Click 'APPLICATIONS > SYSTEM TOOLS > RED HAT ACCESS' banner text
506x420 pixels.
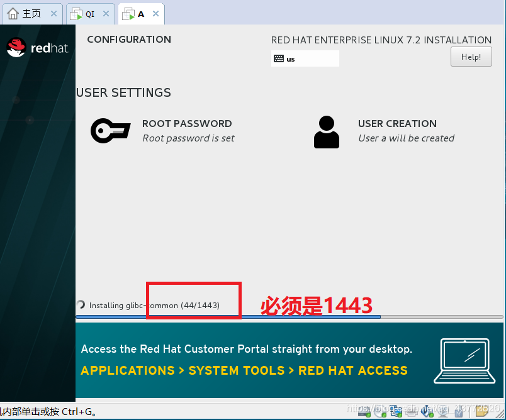point(244,370)
